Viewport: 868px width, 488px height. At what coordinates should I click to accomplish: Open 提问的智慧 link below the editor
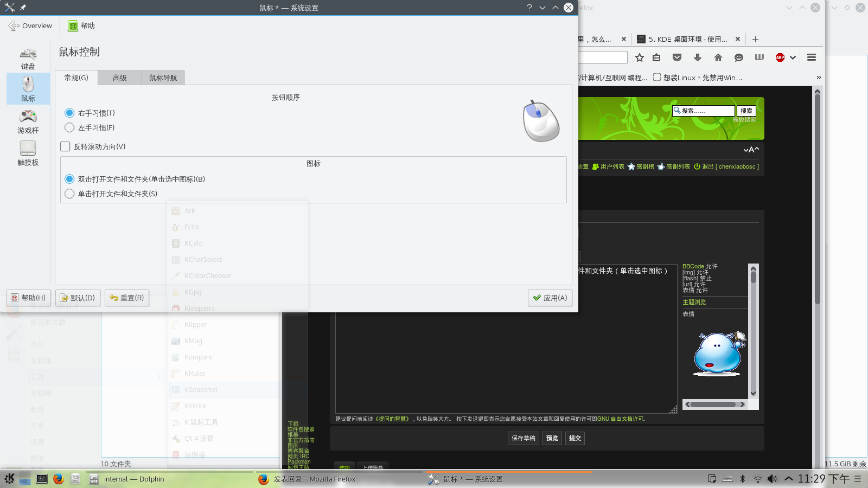coord(393,419)
